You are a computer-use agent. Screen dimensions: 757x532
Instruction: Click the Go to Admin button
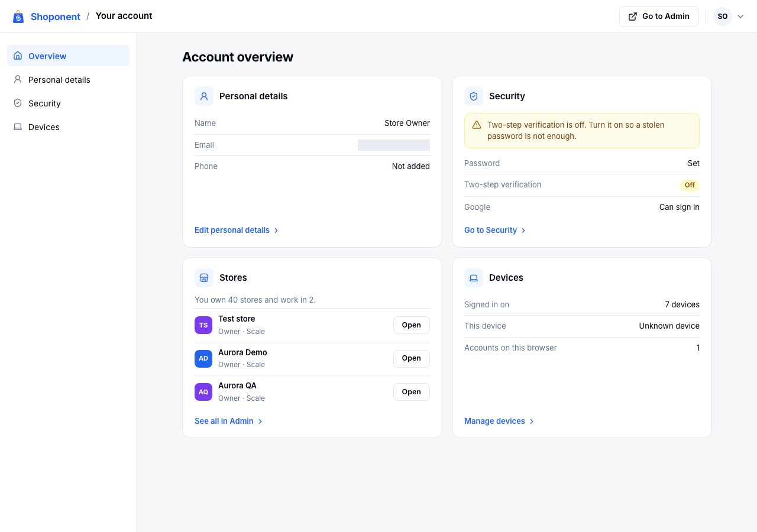click(659, 17)
